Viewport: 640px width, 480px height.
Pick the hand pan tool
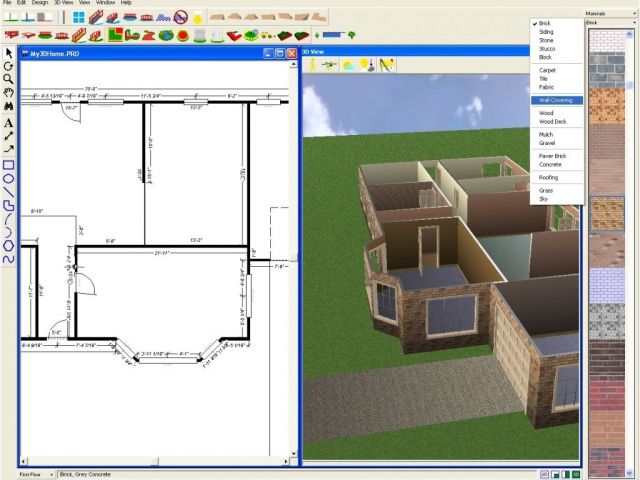tap(8, 93)
